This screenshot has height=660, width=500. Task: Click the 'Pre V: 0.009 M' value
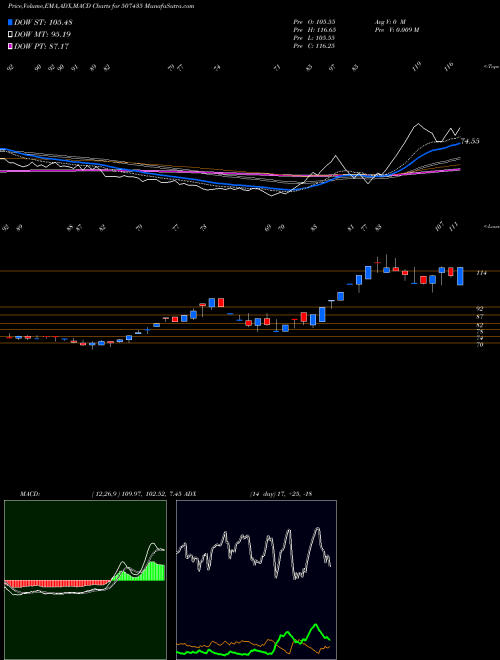coord(396,30)
